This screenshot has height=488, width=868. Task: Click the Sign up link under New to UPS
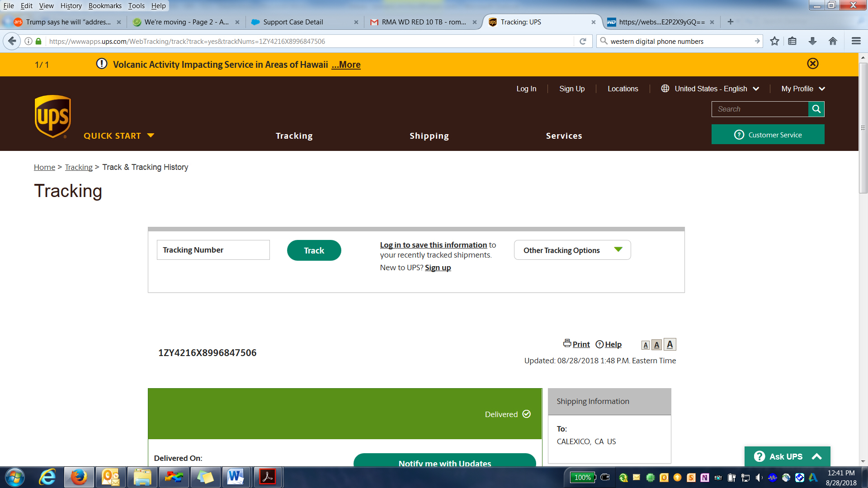coord(438,267)
